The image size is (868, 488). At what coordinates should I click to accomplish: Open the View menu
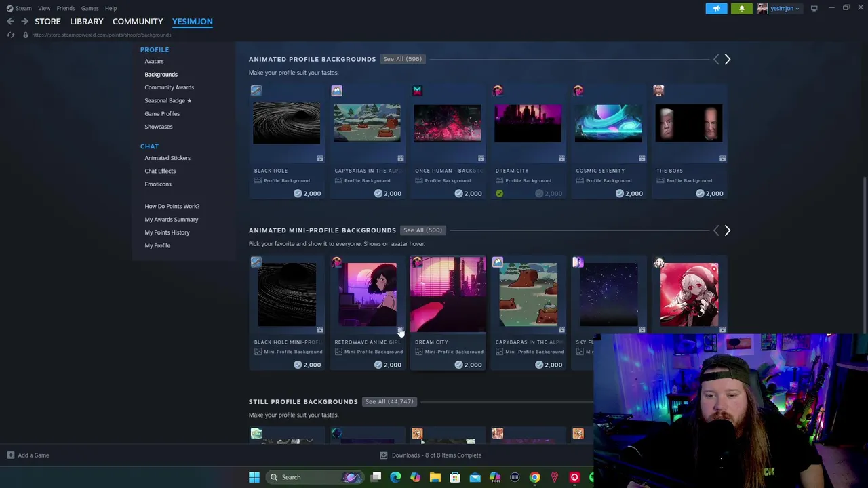tap(44, 8)
